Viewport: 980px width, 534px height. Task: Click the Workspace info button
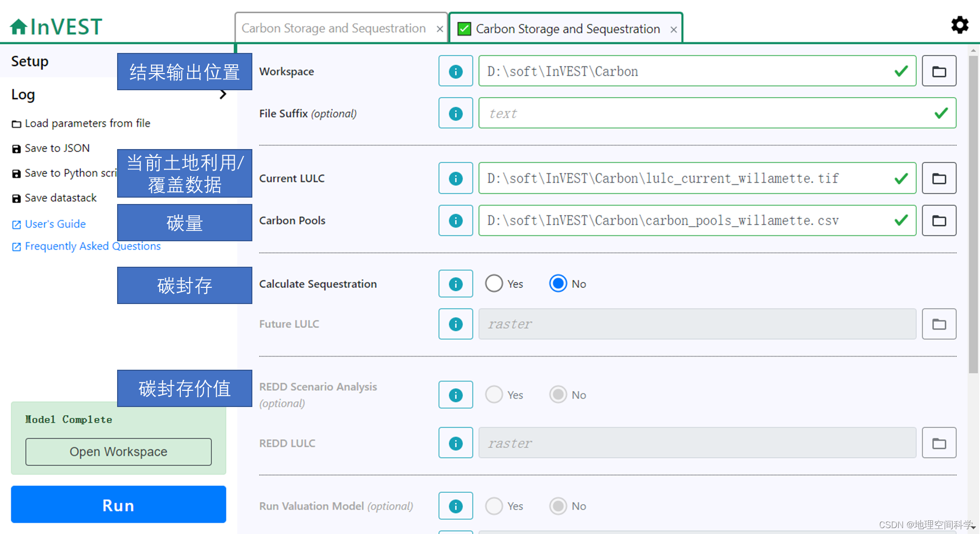(455, 72)
